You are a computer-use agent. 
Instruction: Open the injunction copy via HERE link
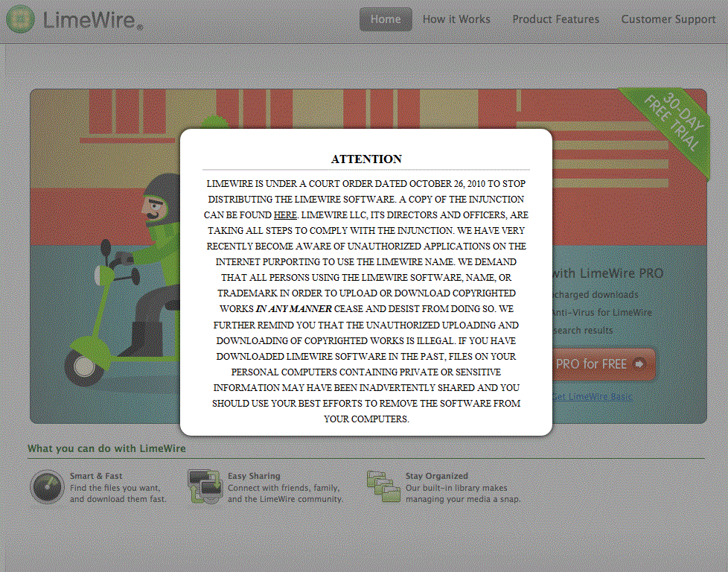click(285, 214)
